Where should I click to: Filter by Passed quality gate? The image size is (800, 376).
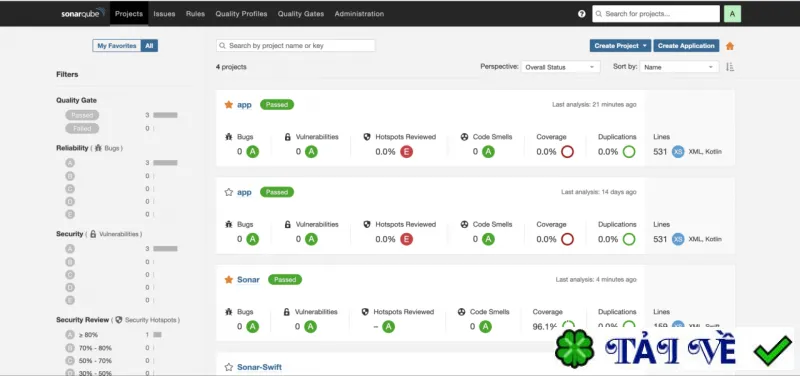(82, 115)
